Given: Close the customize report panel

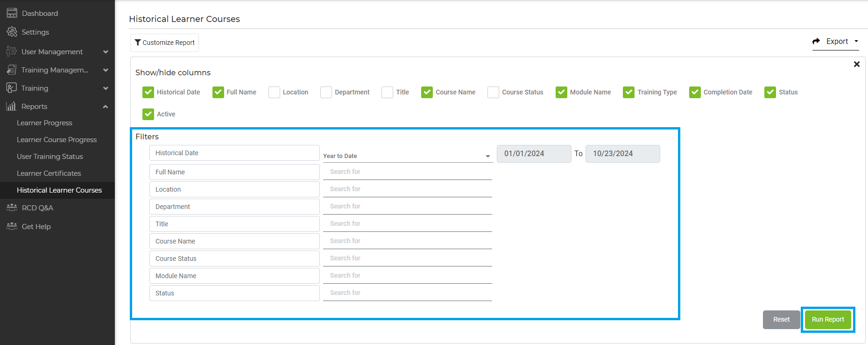Looking at the screenshot, I should coord(856,65).
